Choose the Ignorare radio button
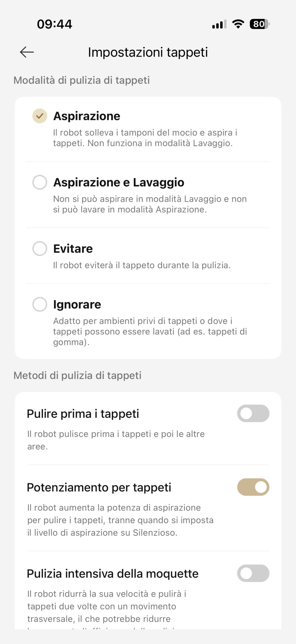 [40, 304]
